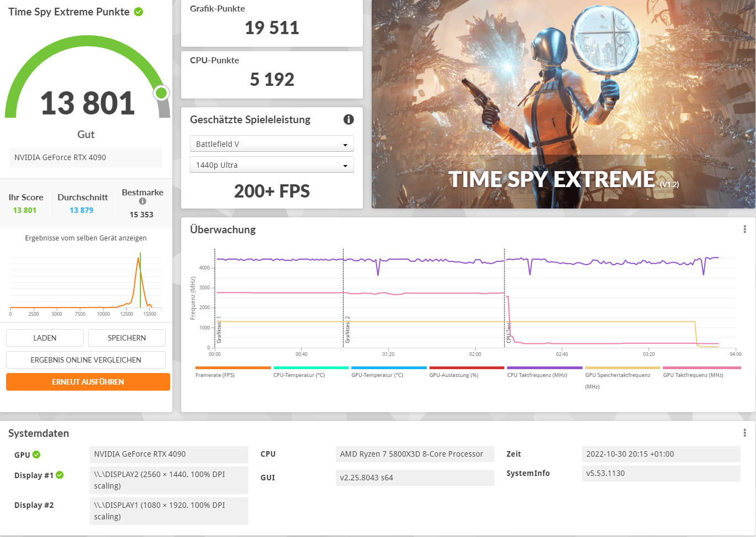Click the CPU-Test marker line in the graph
The image size is (756, 537).
tap(504, 298)
